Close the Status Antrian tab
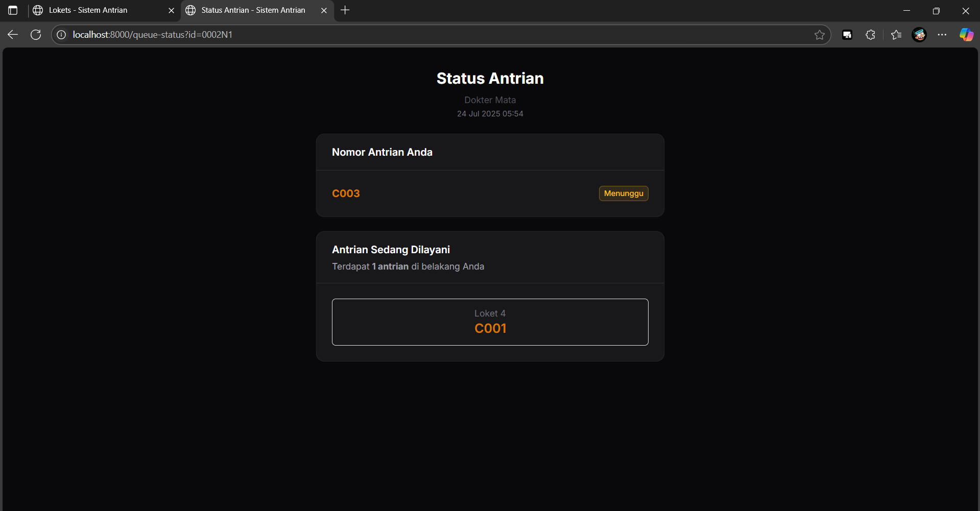980x511 pixels. [324, 10]
